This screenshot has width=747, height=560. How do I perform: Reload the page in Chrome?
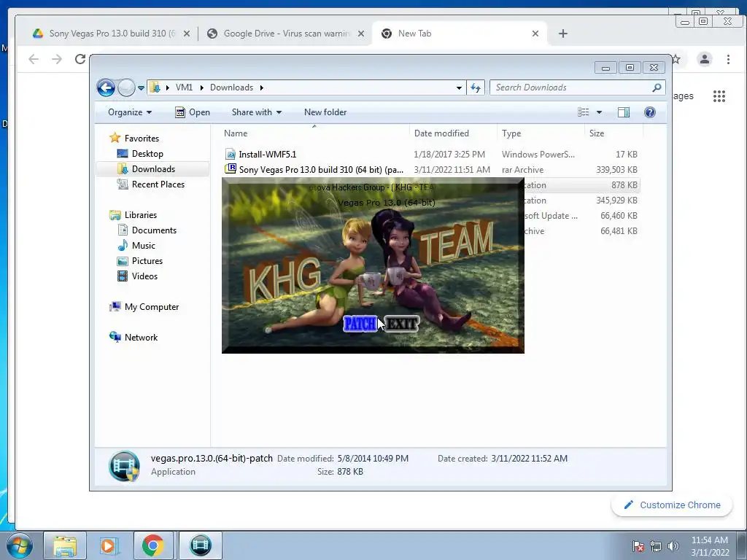(80, 59)
